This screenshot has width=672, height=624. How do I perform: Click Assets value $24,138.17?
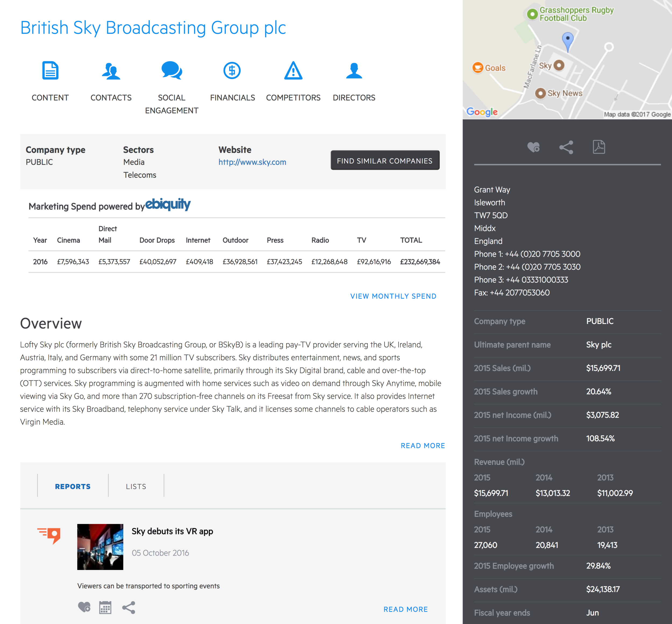pos(603,589)
